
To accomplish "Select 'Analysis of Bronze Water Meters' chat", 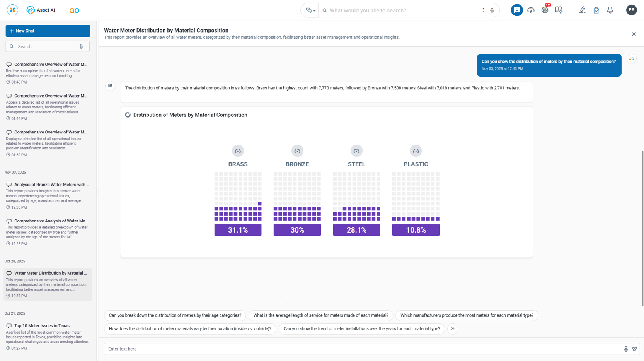I will (x=51, y=185).
